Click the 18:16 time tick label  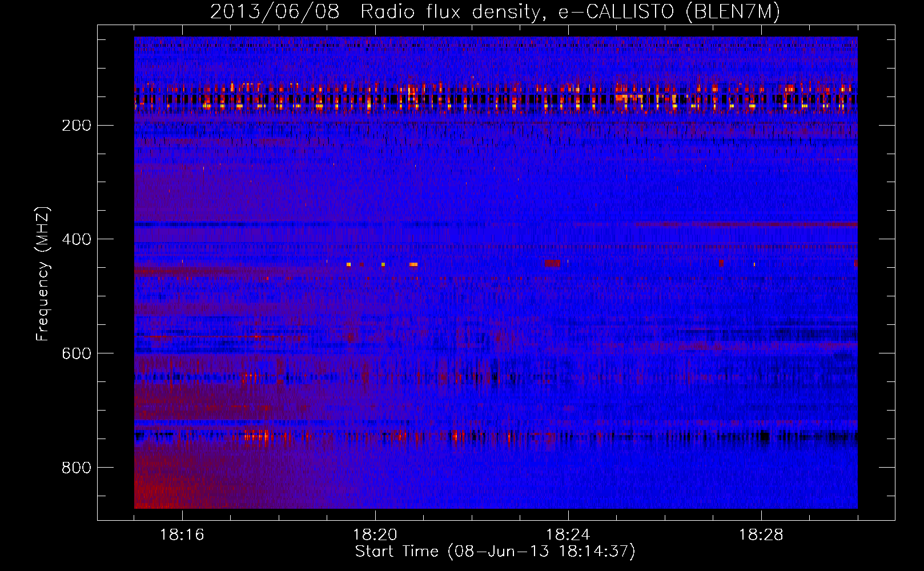[182, 535]
